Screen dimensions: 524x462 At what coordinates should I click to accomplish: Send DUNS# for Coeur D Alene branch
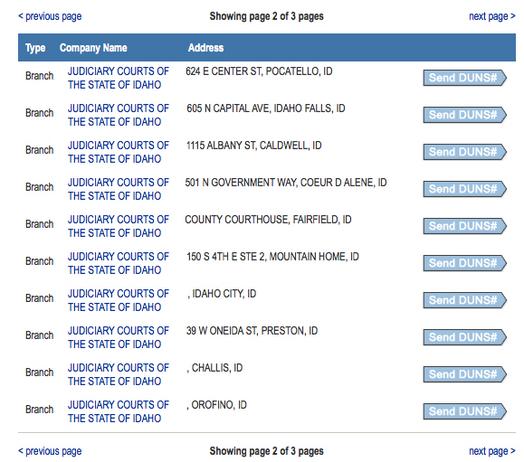pyautogui.click(x=465, y=189)
